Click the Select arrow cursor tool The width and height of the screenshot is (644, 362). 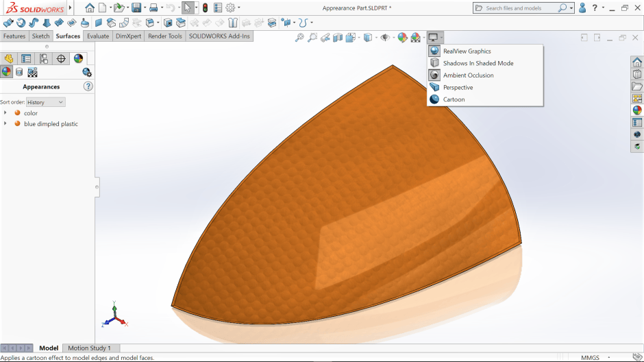pyautogui.click(x=188, y=8)
